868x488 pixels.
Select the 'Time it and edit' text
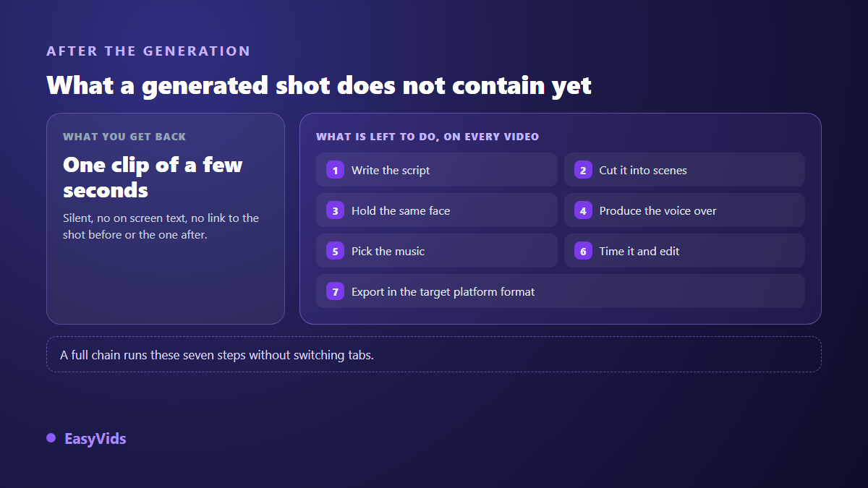tap(639, 252)
